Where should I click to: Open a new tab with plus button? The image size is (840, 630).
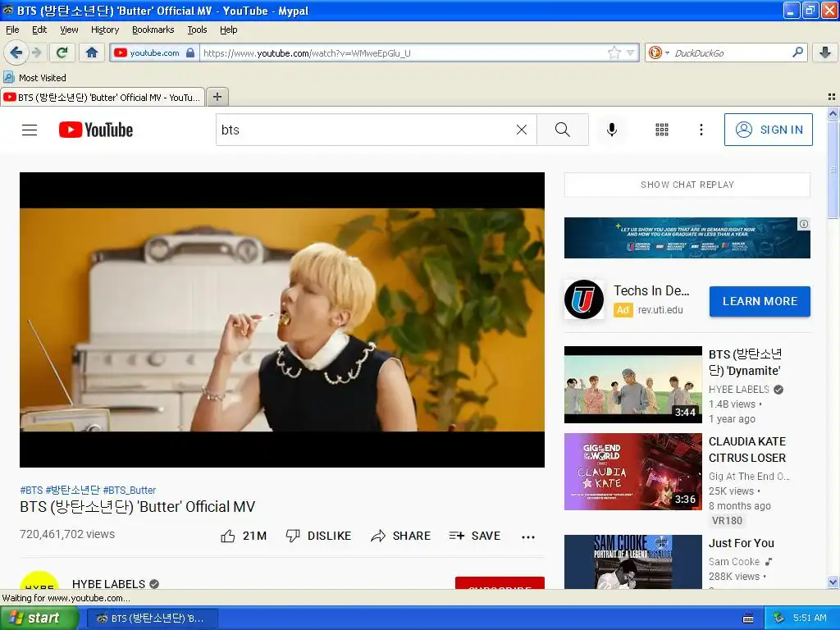217,97
